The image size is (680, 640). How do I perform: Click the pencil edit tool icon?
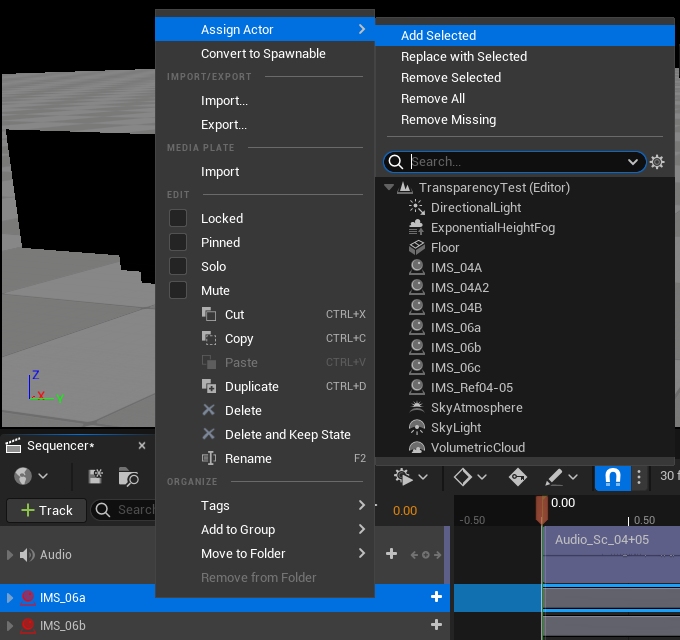click(x=554, y=477)
